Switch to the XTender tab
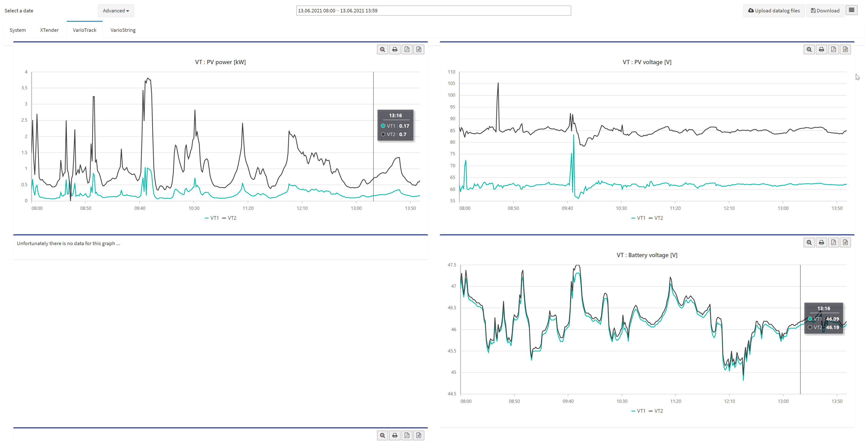This screenshot has width=868, height=444. [49, 30]
